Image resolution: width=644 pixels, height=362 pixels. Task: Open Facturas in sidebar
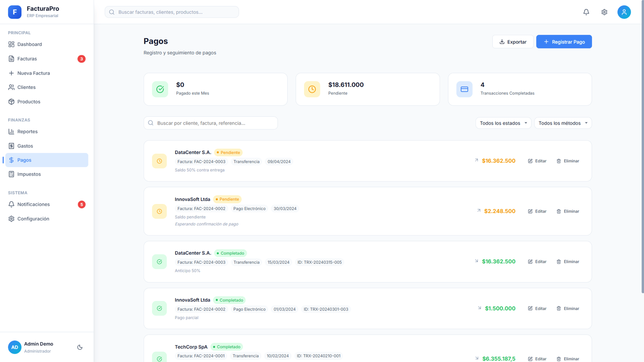(47, 59)
